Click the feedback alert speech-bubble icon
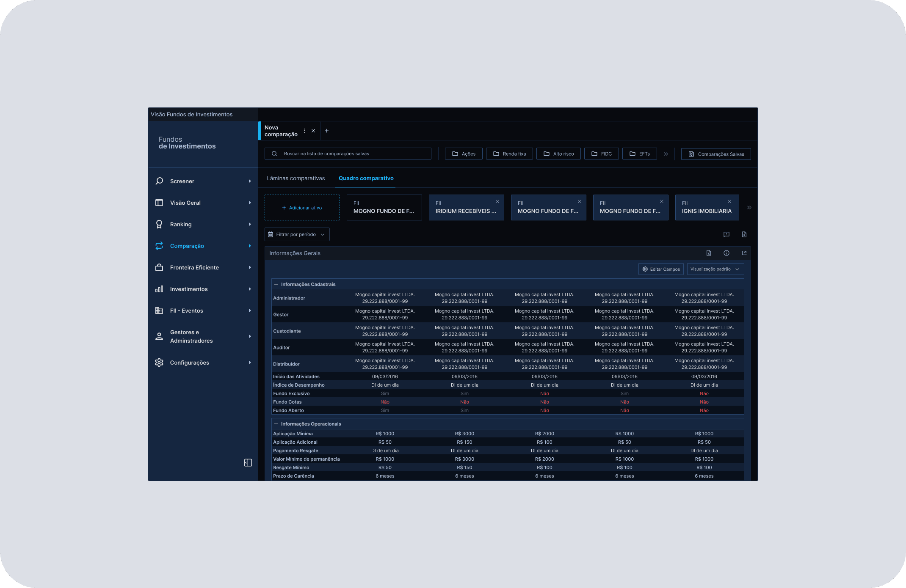The image size is (906, 588). [726, 234]
